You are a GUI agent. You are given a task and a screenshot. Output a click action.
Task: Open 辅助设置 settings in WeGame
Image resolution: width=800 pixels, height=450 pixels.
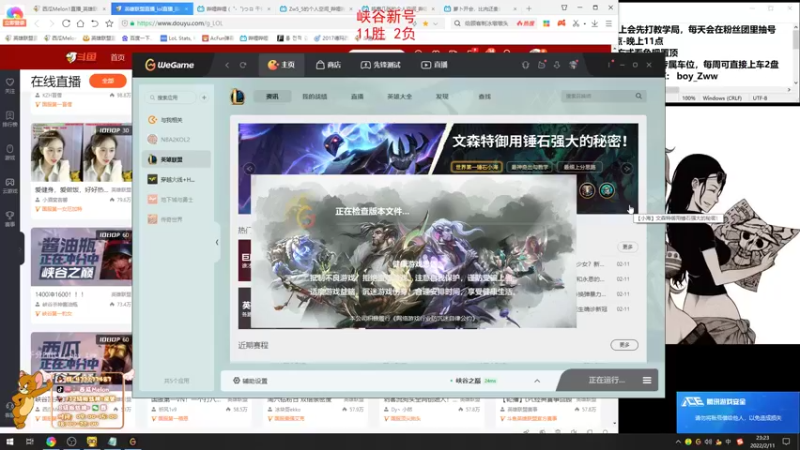click(250, 381)
